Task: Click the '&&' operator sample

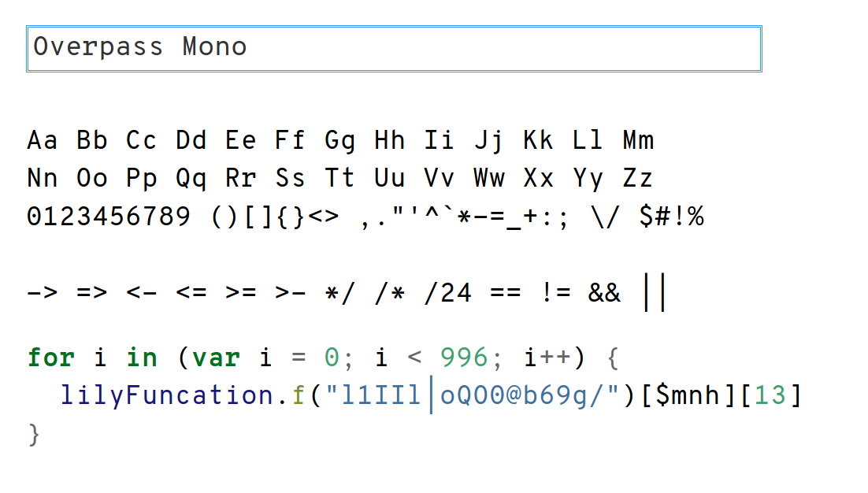Action: [x=604, y=293]
